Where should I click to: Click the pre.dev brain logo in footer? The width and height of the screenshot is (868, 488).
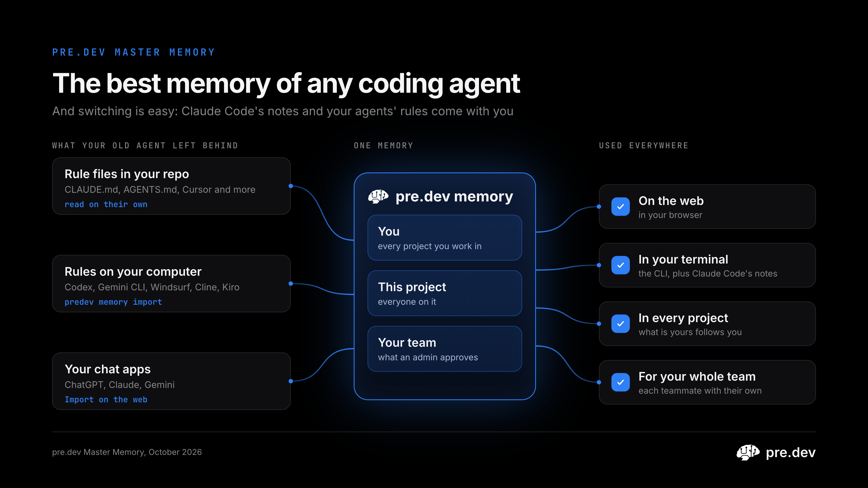(x=748, y=452)
